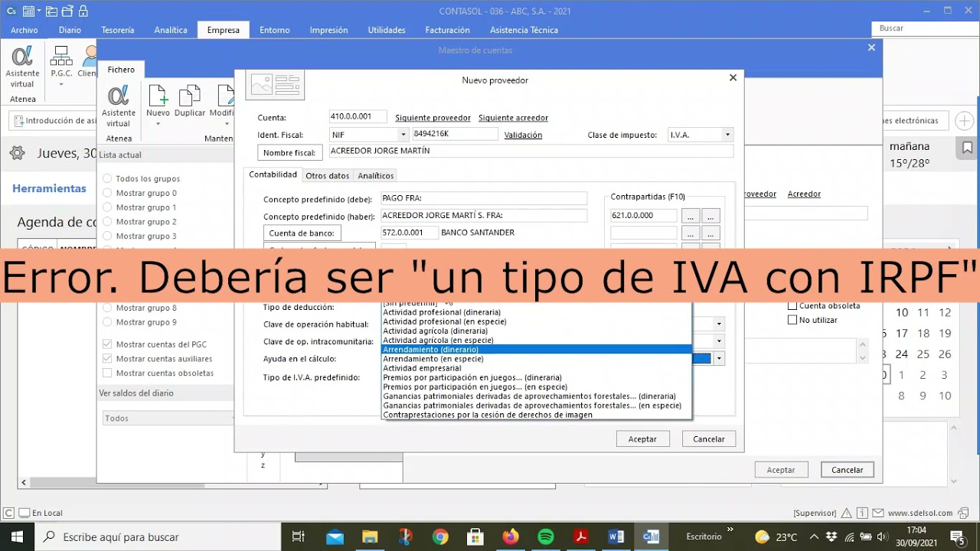The height and width of the screenshot is (551, 980).
Task: Select the Mostrar grupo 9 radio button
Action: coord(107,322)
